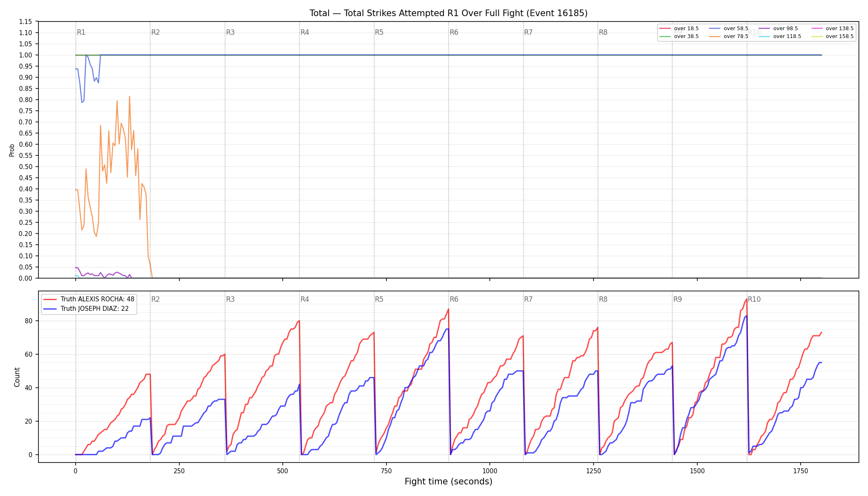
Task: Click the 40 tick on the Count axis
Action: 29,388
